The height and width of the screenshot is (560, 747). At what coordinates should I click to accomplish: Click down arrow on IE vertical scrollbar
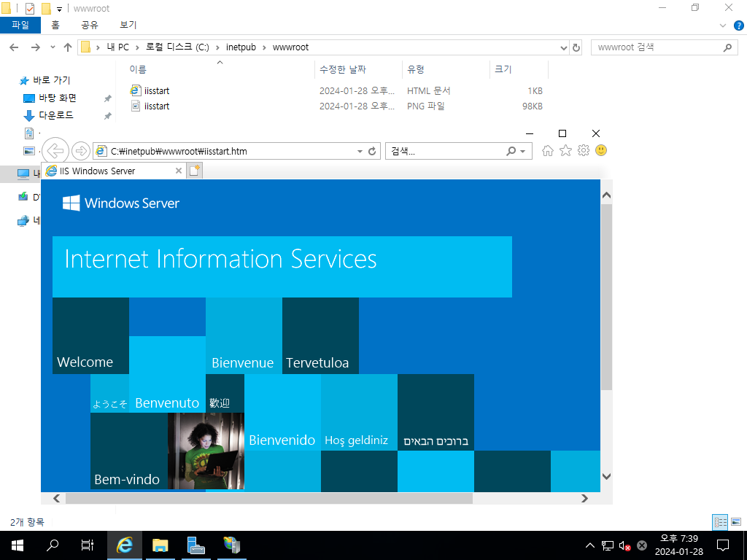[606, 476]
